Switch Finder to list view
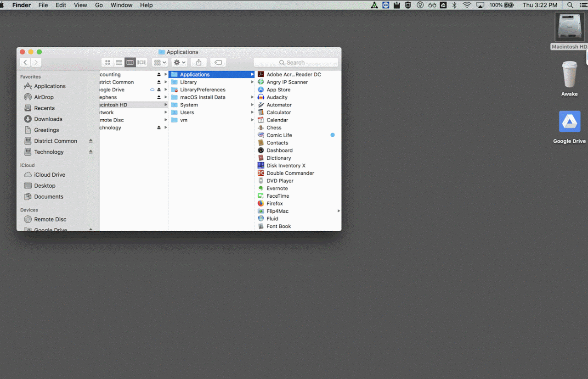This screenshot has width=588, height=379. [119, 62]
